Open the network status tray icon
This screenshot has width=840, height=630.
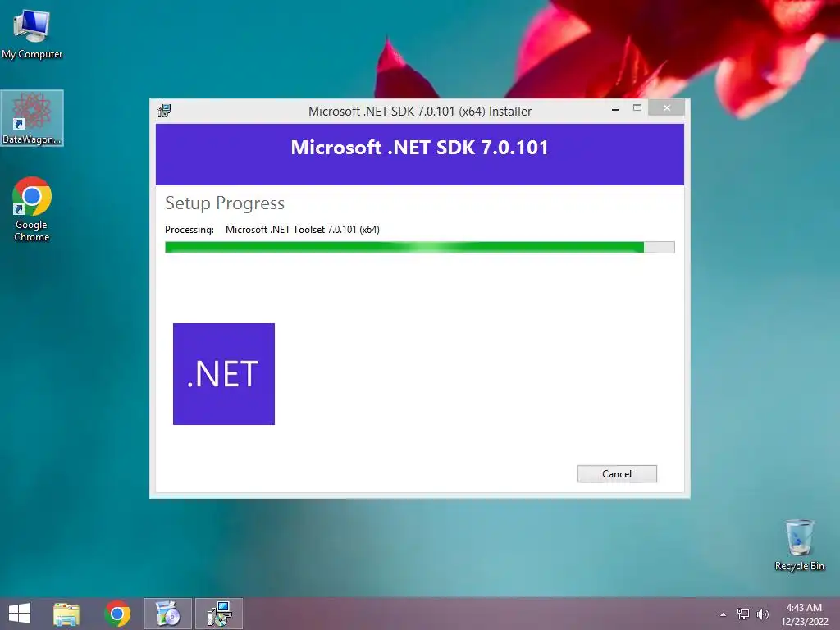coord(743,614)
